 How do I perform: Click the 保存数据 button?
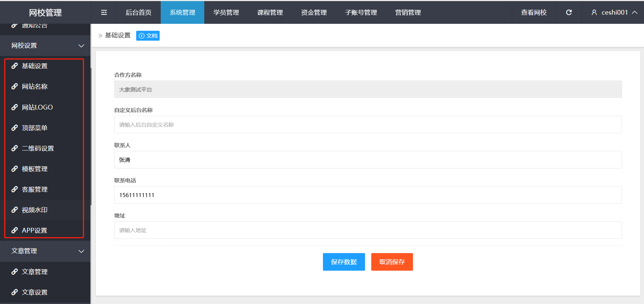click(344, 262)
